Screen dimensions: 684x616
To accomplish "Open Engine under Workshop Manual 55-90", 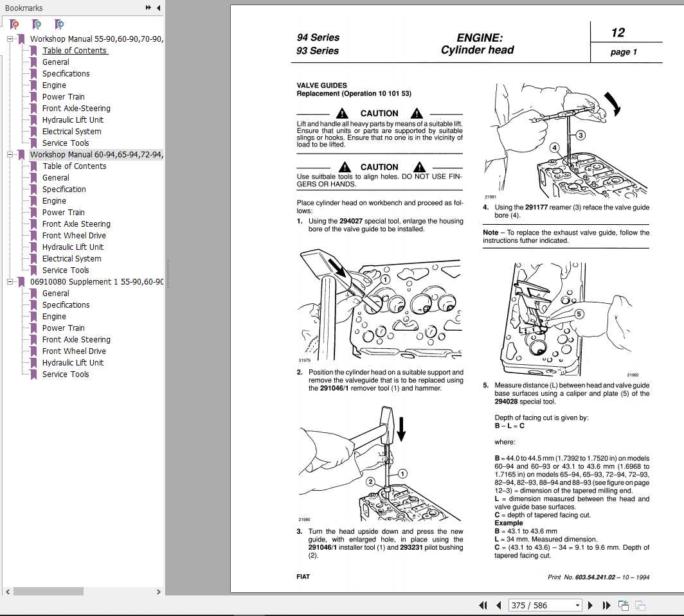I will tap(54, 85).
